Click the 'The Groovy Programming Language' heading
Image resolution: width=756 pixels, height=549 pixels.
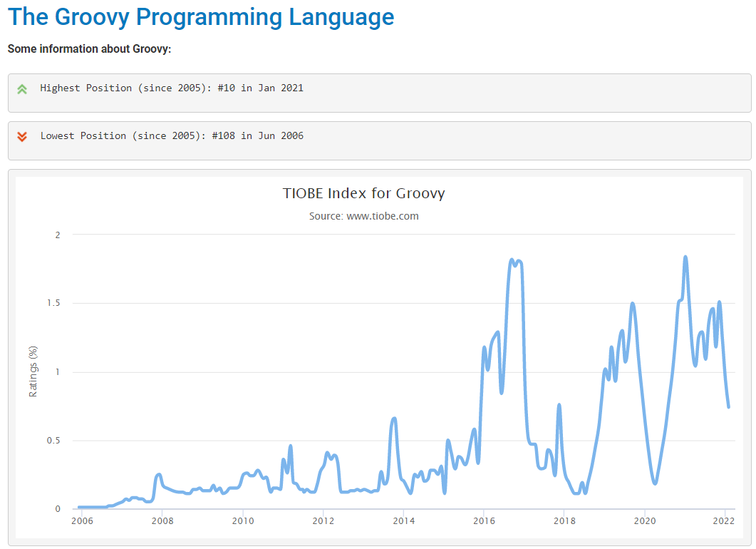pos(201,17)
